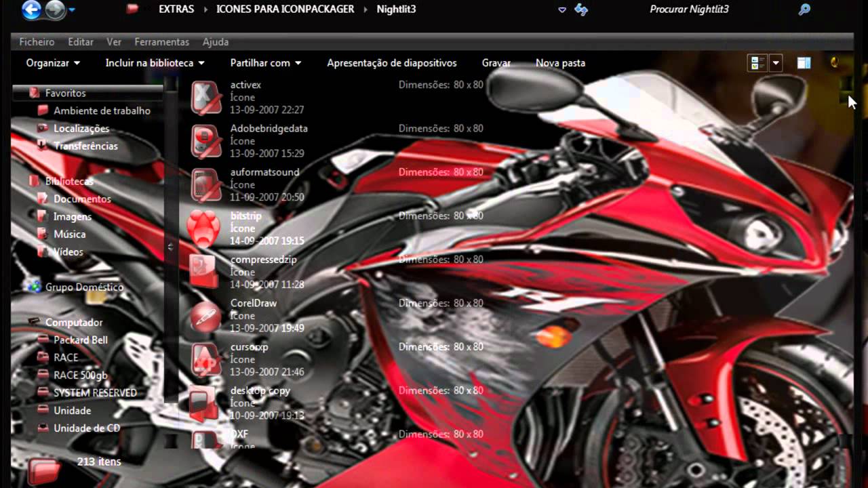This screenshot has height=488, width=868.
Task: Open Localizações in Favoritos
Action: pyautogui.click(x=81, y=128)
